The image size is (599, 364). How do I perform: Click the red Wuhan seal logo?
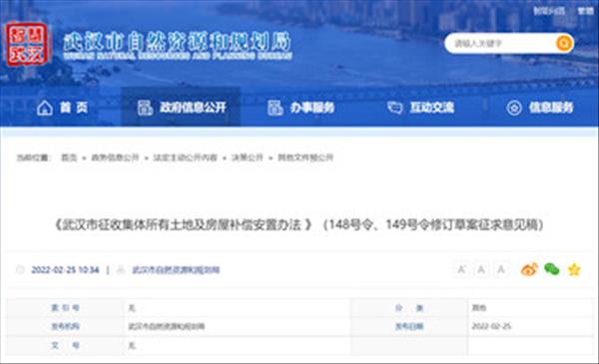(x=27, y=45)
